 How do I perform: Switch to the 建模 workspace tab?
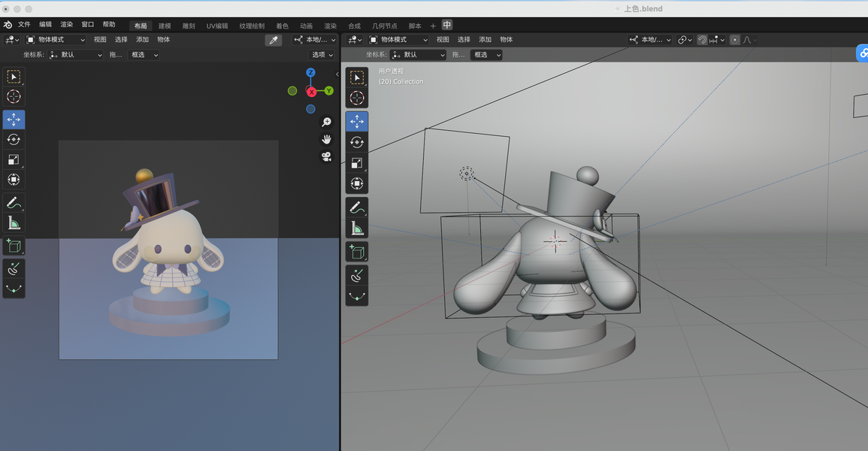pos(165,26)
